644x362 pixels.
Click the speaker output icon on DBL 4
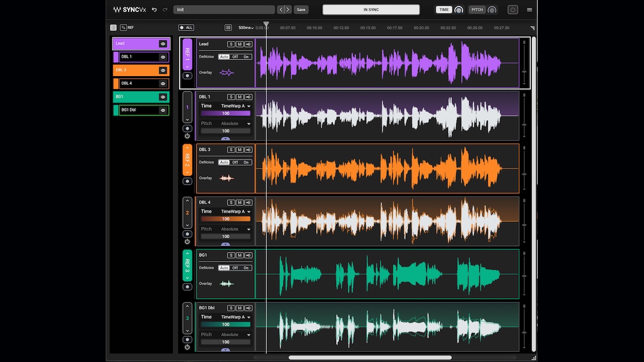(x=248, y=202)
